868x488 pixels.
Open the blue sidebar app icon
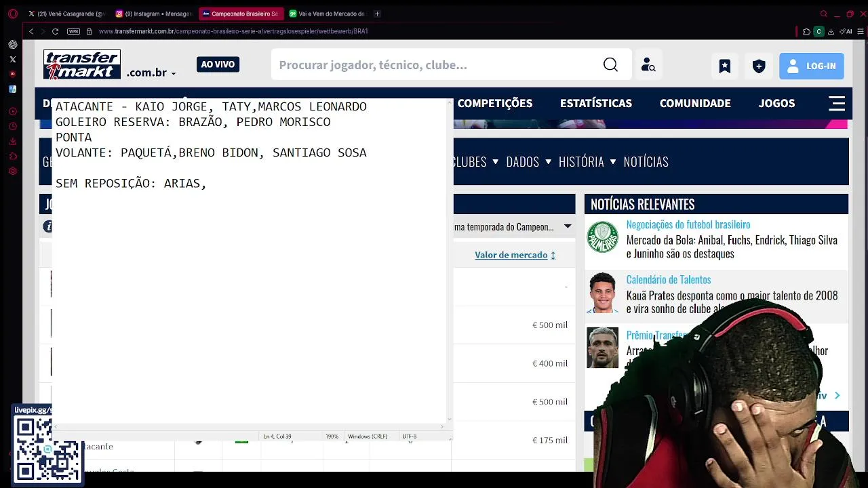point(13,89)
